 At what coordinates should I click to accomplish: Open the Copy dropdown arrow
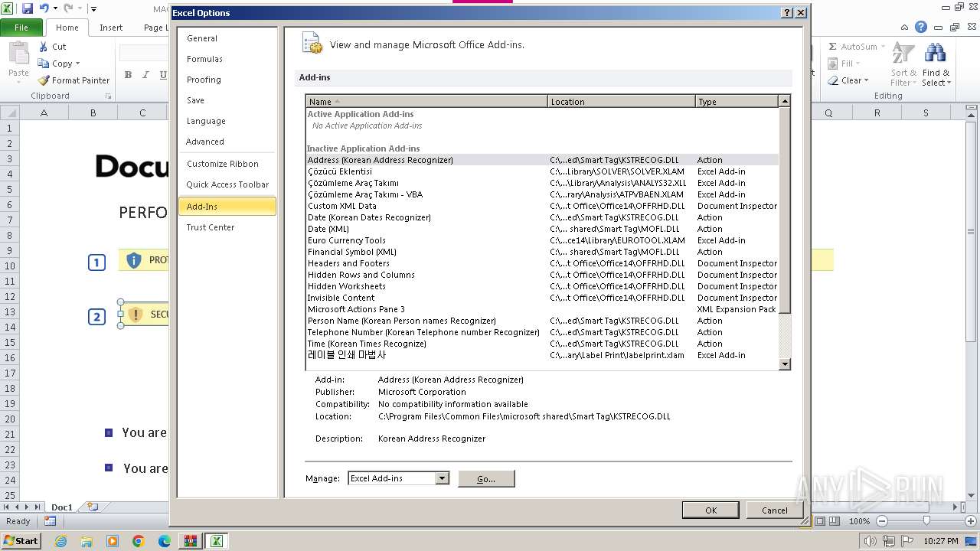click(x=77, y=64)
